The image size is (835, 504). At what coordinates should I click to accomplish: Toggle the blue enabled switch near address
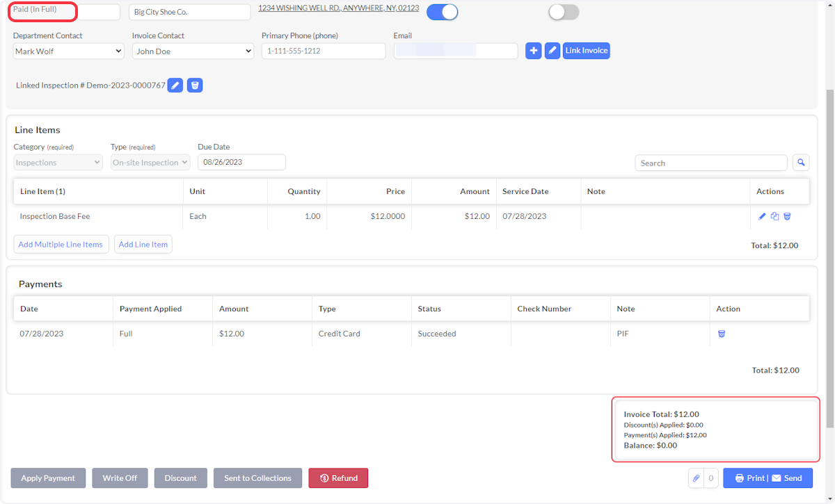point(442,12)
